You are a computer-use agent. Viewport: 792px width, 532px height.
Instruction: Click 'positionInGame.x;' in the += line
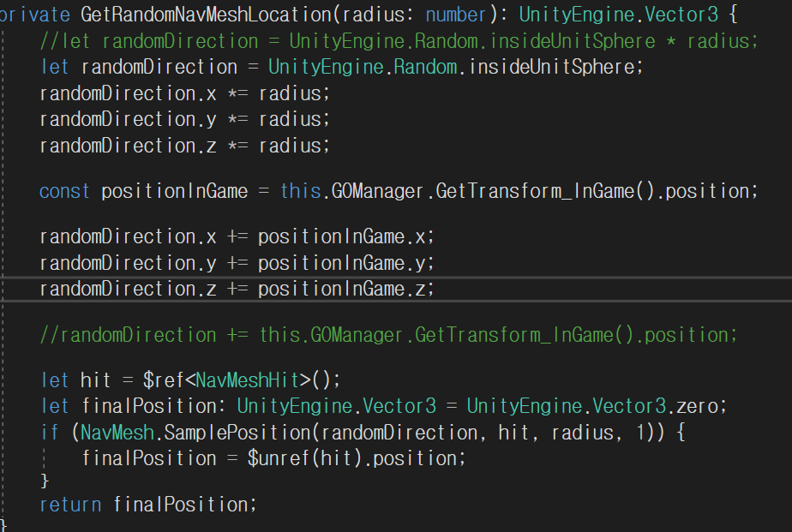coord(346,236)
